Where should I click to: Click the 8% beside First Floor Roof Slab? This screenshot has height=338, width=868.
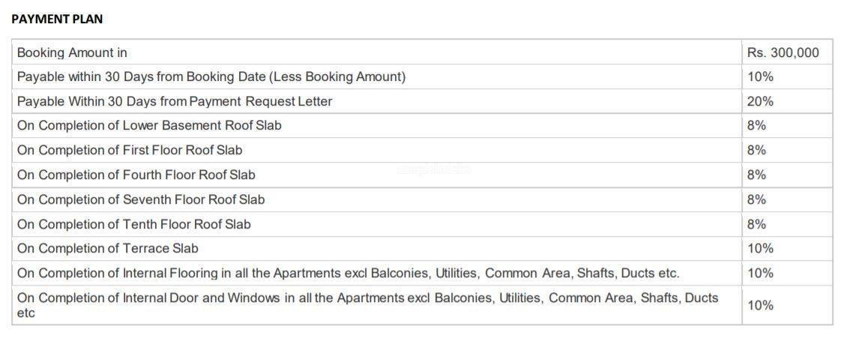click(756, 150)
